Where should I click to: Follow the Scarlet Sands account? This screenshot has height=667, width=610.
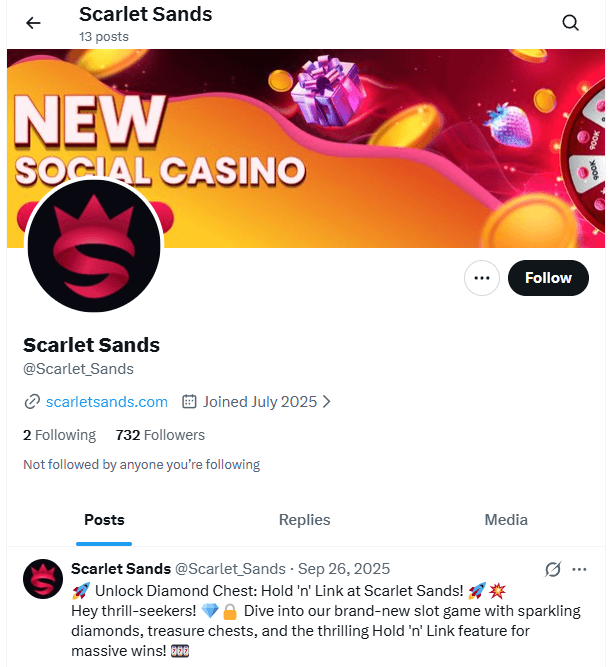(x=548, y=278)
